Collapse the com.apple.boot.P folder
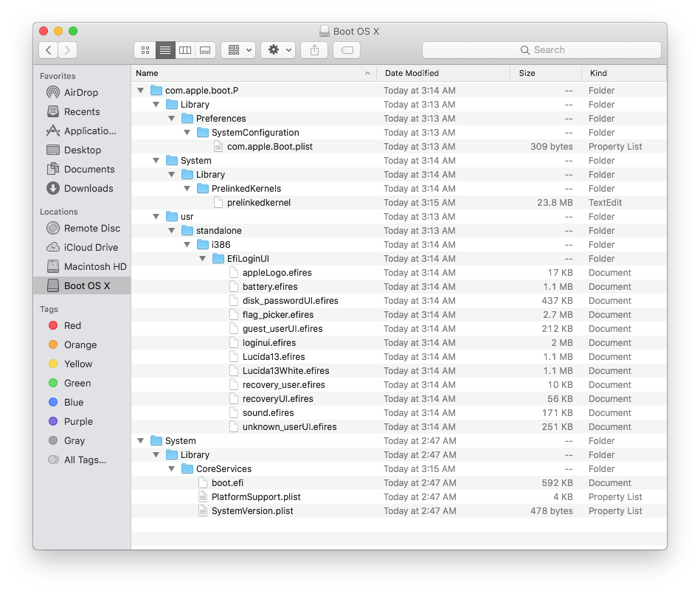This screenshot has height=593, width=700. pyautogui.click(x=141, y=91)
